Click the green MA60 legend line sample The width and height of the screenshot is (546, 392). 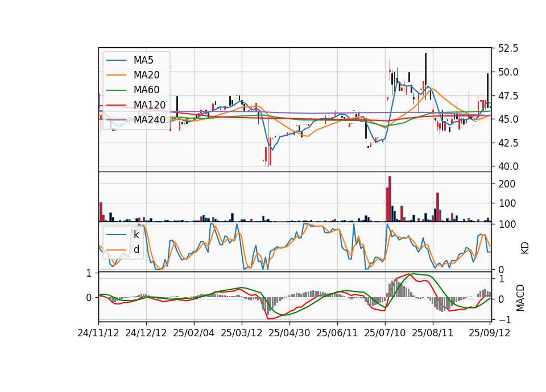pyautogui.click(x=116, y=90)
